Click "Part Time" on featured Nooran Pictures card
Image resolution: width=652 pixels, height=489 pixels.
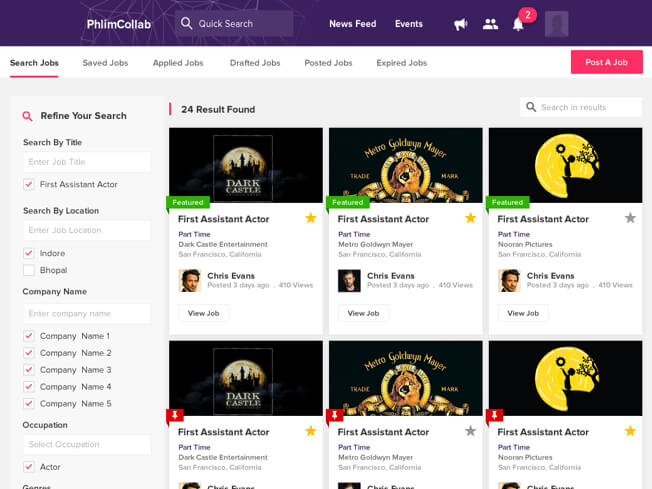(x=514, y=234)
